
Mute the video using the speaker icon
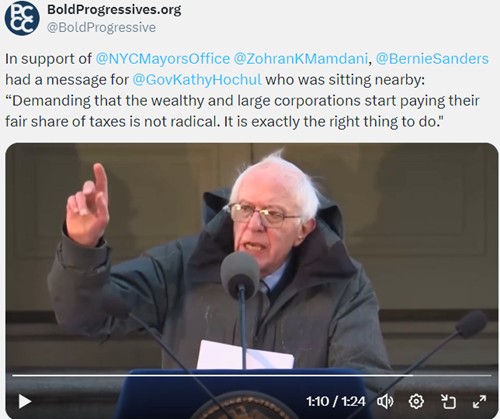[385, 401]
